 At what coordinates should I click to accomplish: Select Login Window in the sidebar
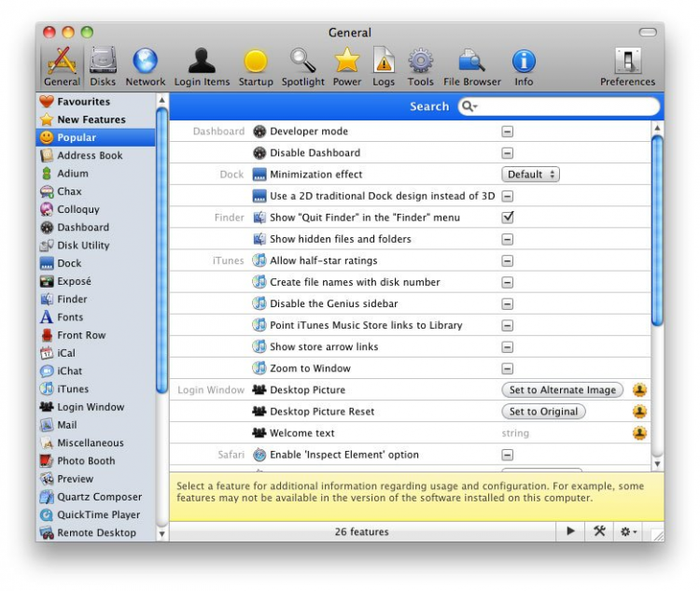(95, 407)
